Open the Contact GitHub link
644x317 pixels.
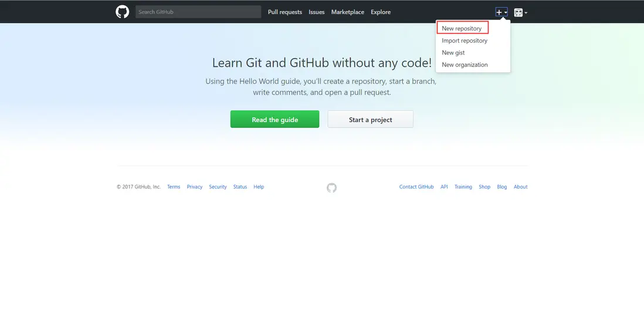click(x=416, y=187)
